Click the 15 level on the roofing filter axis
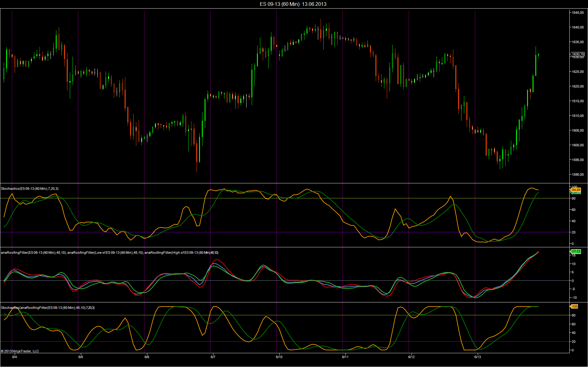Image resolution: width=588 pixels, height=367 pixels. point(574,255)
